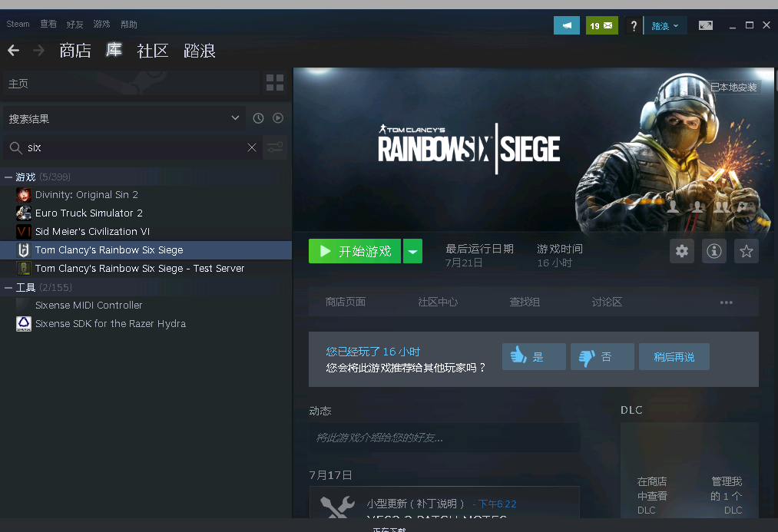Click Divinity Original Sin 2 icon
The image size is (778, 532).
click(23, 195)
